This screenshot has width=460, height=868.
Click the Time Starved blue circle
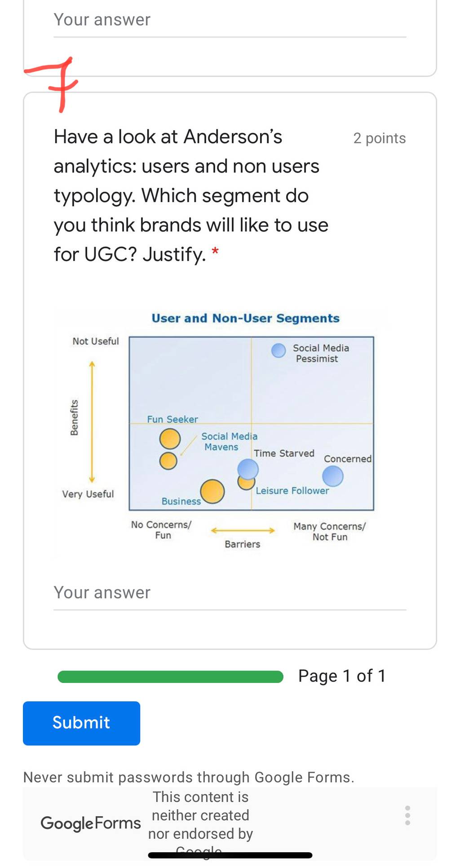coord(248,469)
